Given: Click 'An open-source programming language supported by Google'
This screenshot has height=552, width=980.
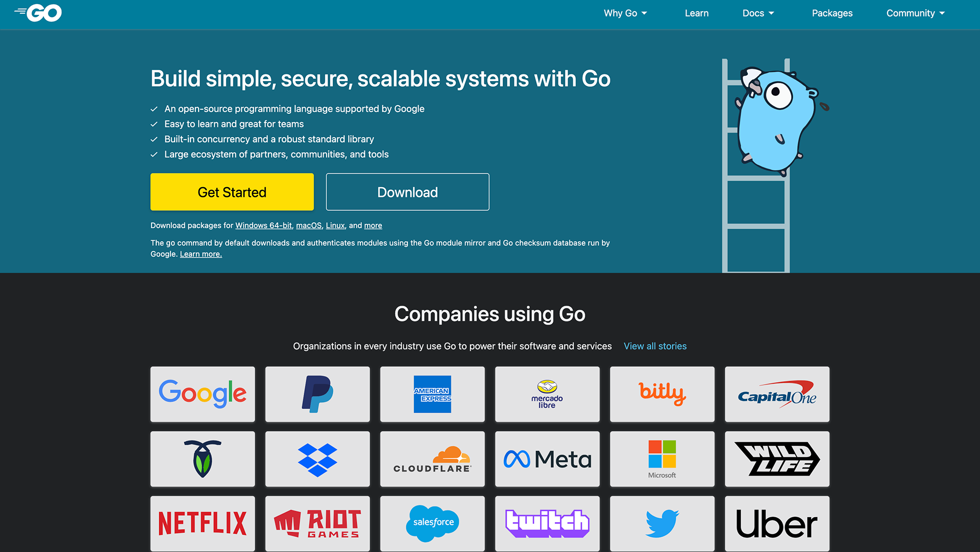Looking at the screenshot, I should tap(295, 109).
